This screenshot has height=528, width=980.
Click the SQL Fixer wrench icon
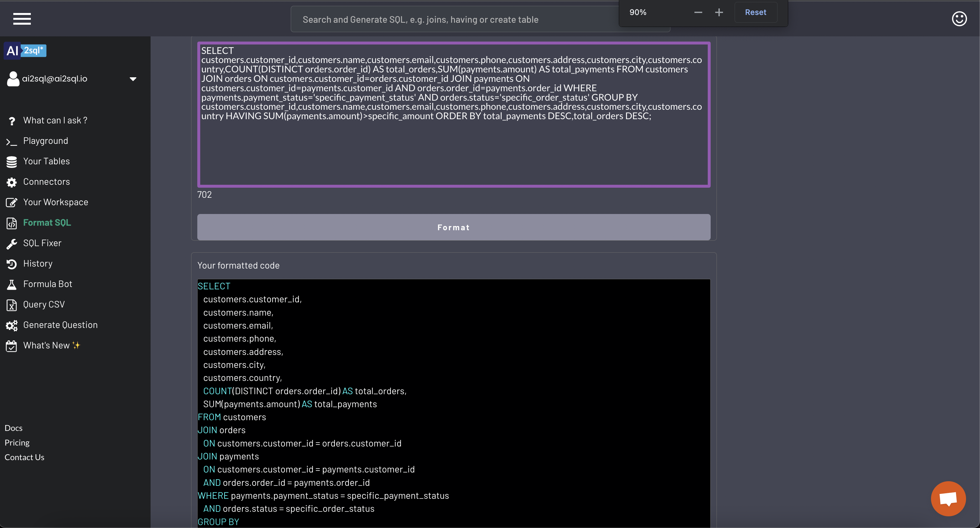tap(11, 244)
